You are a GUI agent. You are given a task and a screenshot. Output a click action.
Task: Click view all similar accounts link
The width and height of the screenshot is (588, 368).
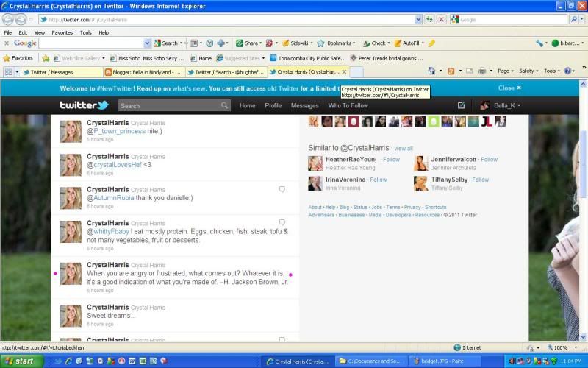click(404, 149)
